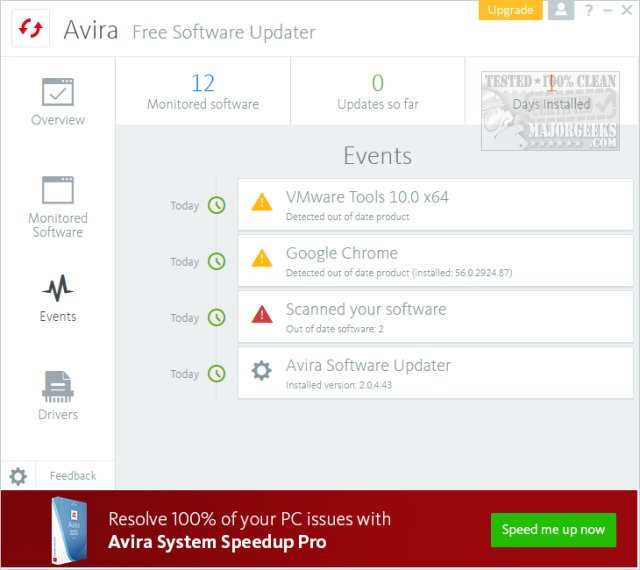The height and width of the screenshot is (570, 640).
Task: Click Today label next to Google Chrome
Action: tap(184, 262)
